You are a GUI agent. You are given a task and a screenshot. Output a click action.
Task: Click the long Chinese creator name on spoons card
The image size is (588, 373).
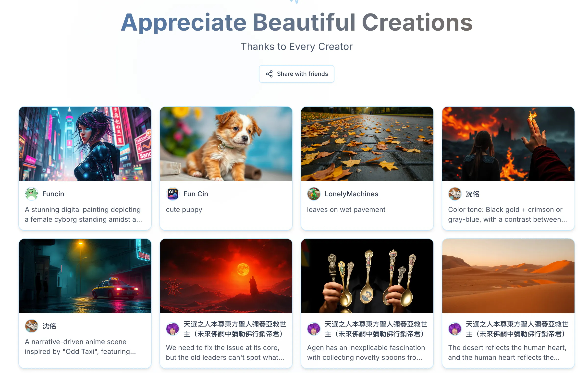(376, 329)
